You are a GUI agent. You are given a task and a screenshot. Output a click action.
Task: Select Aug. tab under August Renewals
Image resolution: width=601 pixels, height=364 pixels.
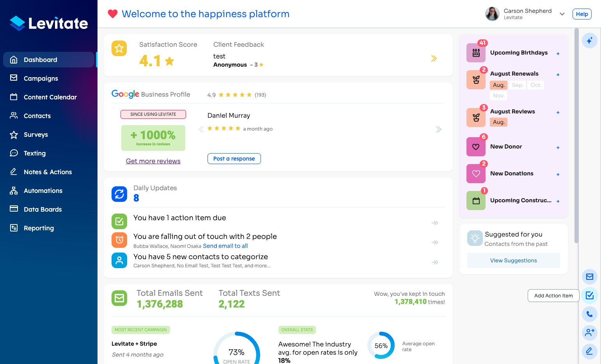pos(498,85)
